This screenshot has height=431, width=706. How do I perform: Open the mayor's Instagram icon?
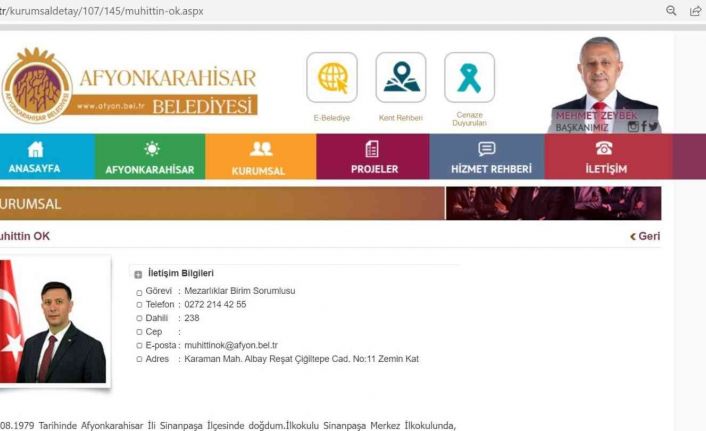click(x=633, y=127)
